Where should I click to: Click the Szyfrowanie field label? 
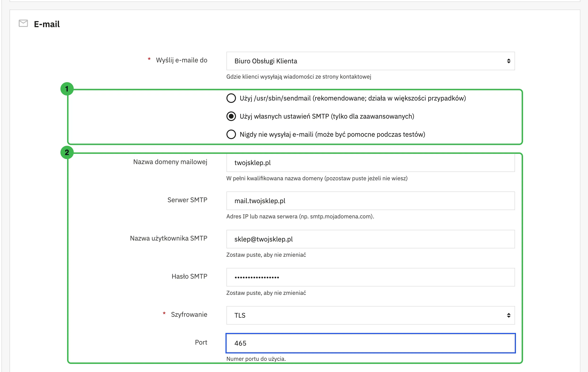point(189,315)
